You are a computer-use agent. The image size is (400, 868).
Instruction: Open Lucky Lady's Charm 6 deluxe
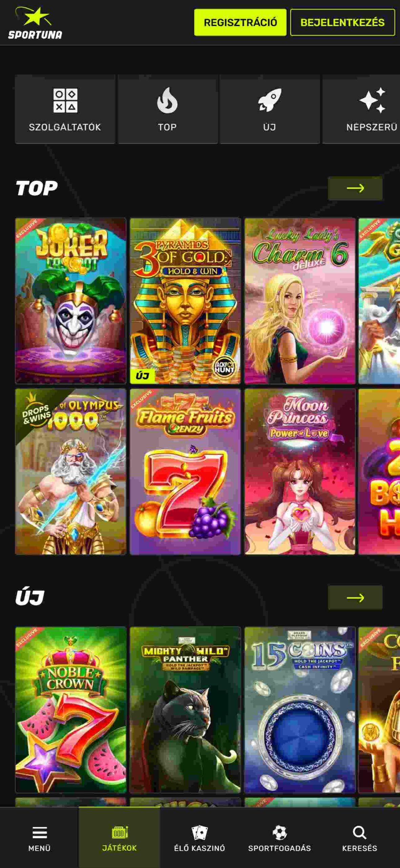(300, 301)
